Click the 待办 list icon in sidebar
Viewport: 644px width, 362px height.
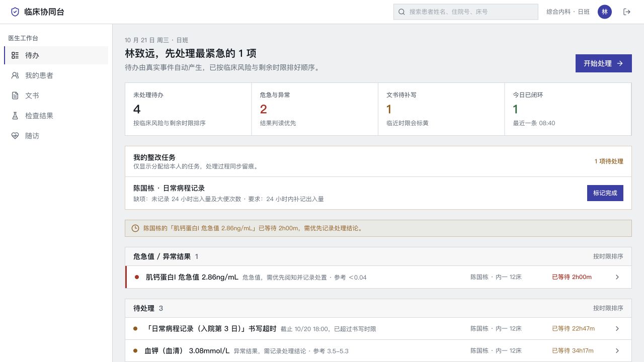(x=15, y=55)
